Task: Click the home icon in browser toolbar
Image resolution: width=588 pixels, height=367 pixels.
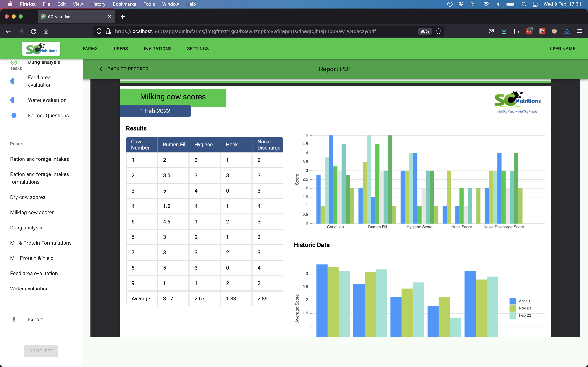Action: pyautogui.click(x=46, y=31)
